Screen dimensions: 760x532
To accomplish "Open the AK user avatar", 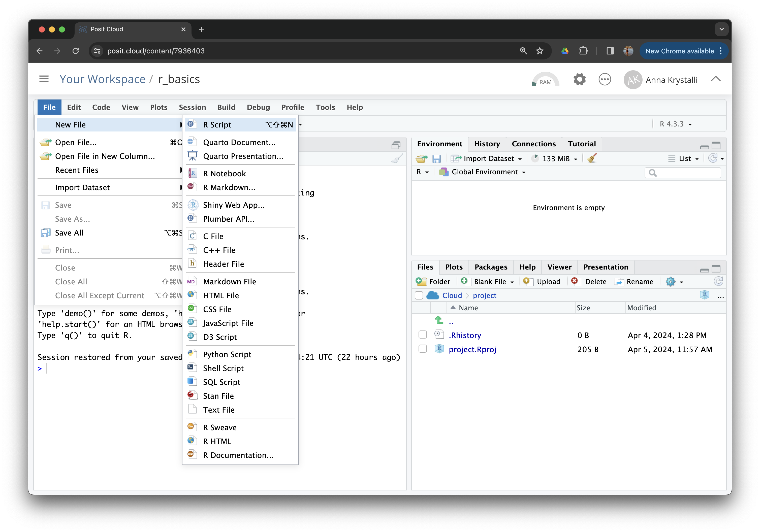I will pos(632,80).
